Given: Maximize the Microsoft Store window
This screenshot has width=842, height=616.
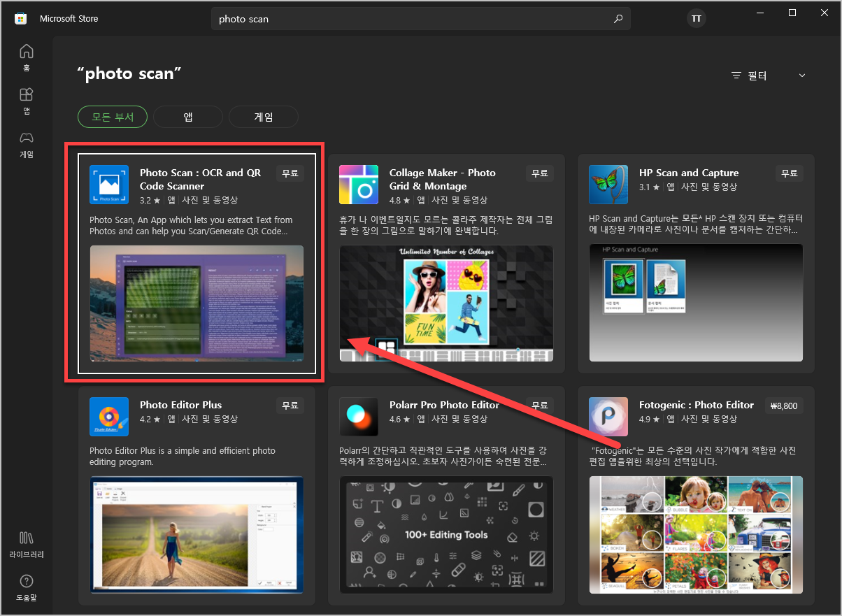Looking at the screenshot, I should pyautogui.click(x=792, y=13).
